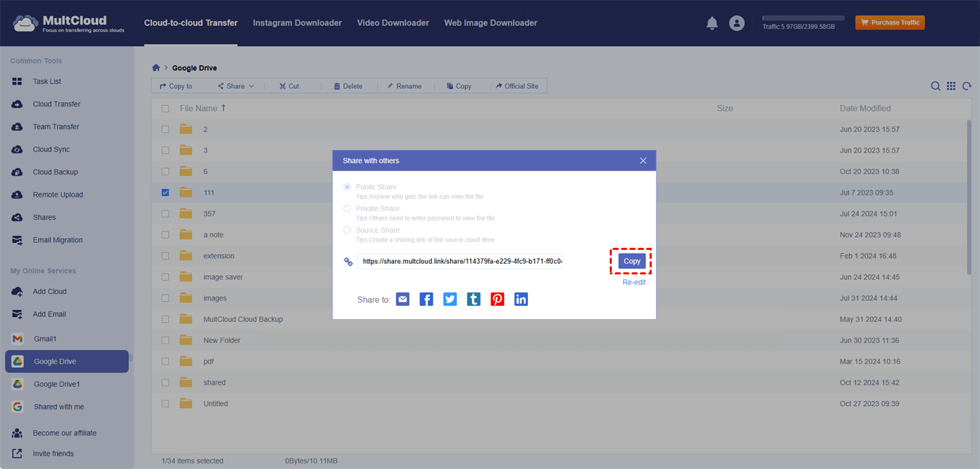Share via email icon
This screenshot has width=980, height=469.
[x=402, y=299]
